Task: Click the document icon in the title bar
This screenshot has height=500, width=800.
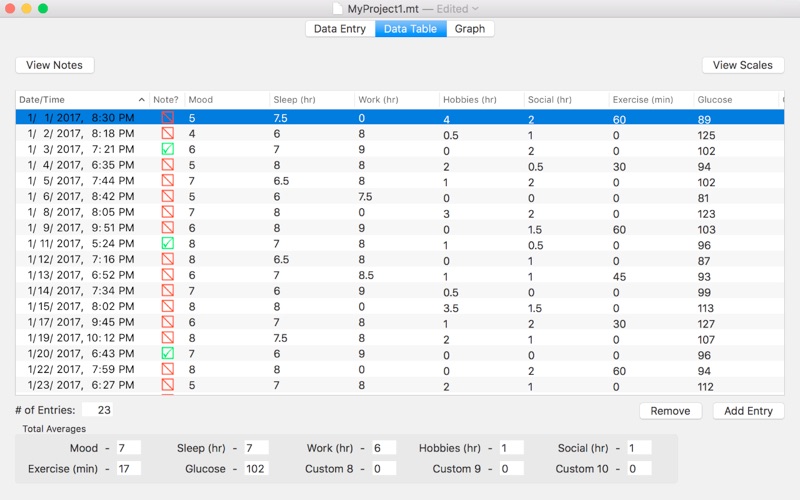Action: 338,9
